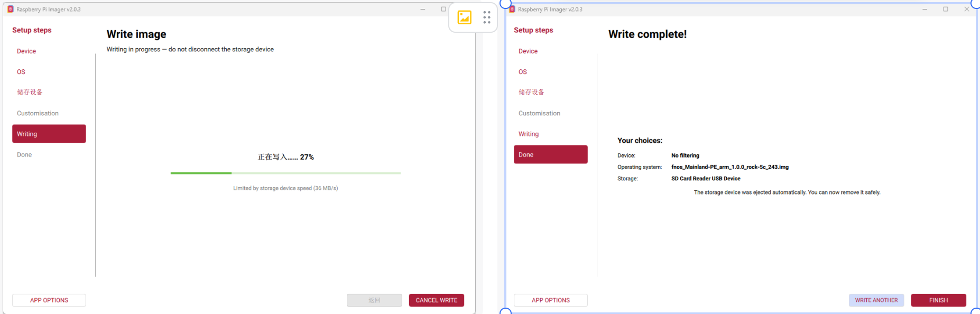Click 'Setup steps' heading in left window

(x=32, y=30)
